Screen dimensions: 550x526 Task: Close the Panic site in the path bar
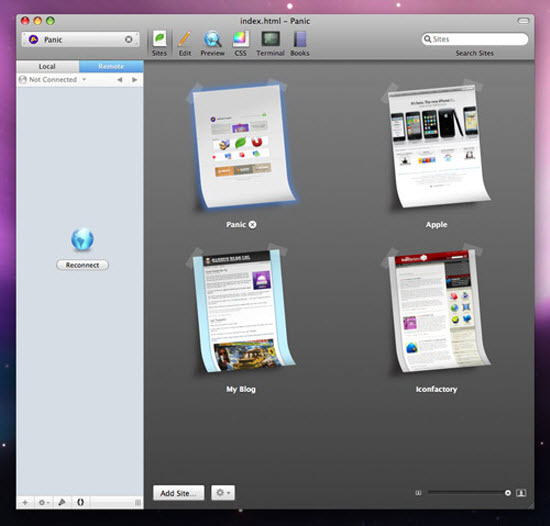click(x=129, y=39)
